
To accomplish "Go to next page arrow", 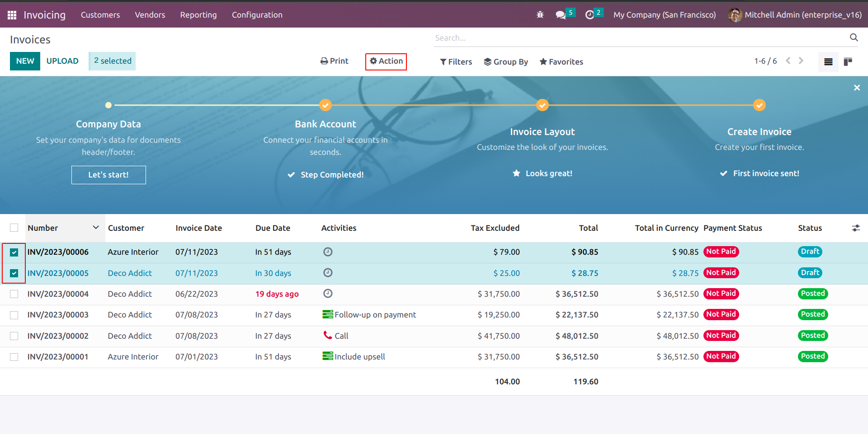I will click(x=801, y=61).
